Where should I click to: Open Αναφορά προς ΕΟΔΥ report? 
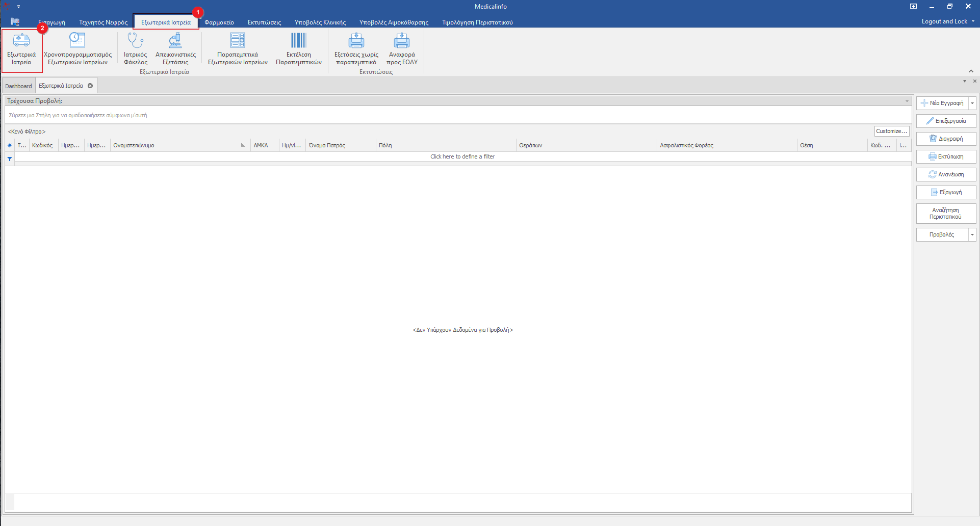click(402, 49)
